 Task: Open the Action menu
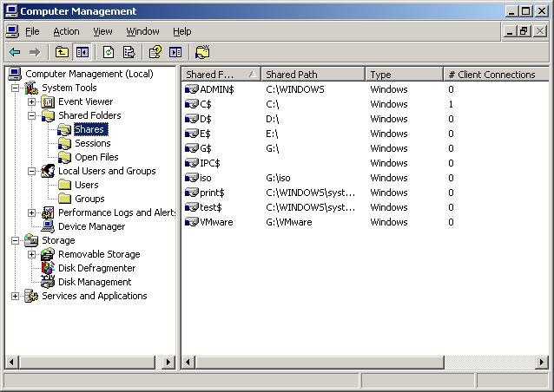click(x=66, y=31)
